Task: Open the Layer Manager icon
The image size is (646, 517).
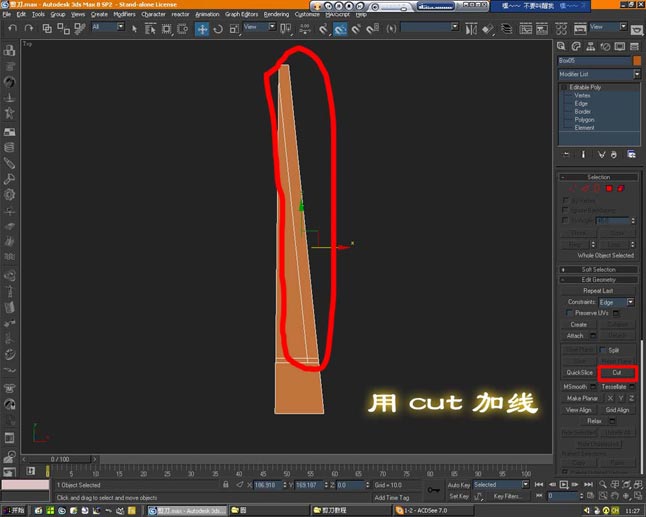Action: pyautogui.click(x=506, y=29)
